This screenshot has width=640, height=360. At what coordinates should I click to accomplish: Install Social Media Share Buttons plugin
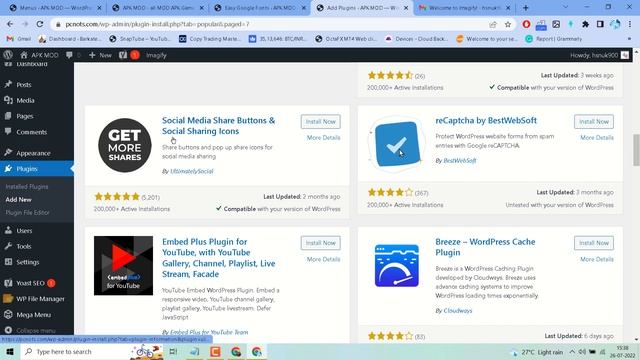click(x=320, y=122)
